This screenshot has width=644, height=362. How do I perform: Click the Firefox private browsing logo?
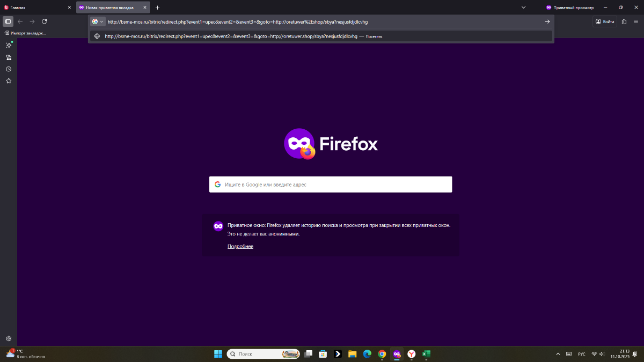tap(299, 144)
